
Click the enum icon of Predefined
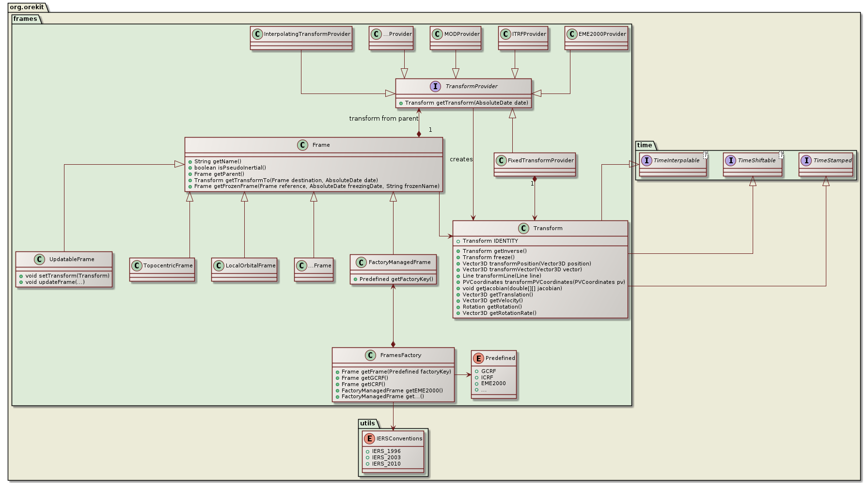pyautogui.click(x=478, y=358)
